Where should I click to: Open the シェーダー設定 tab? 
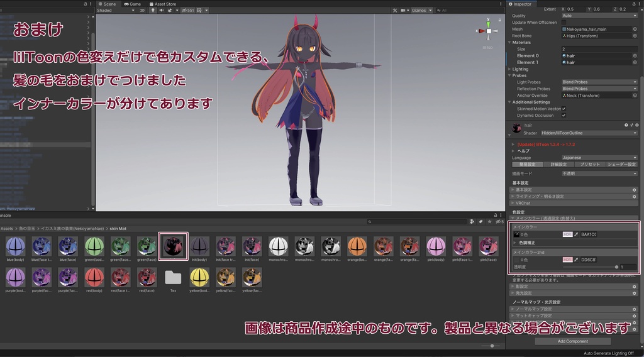coord(621,164)
